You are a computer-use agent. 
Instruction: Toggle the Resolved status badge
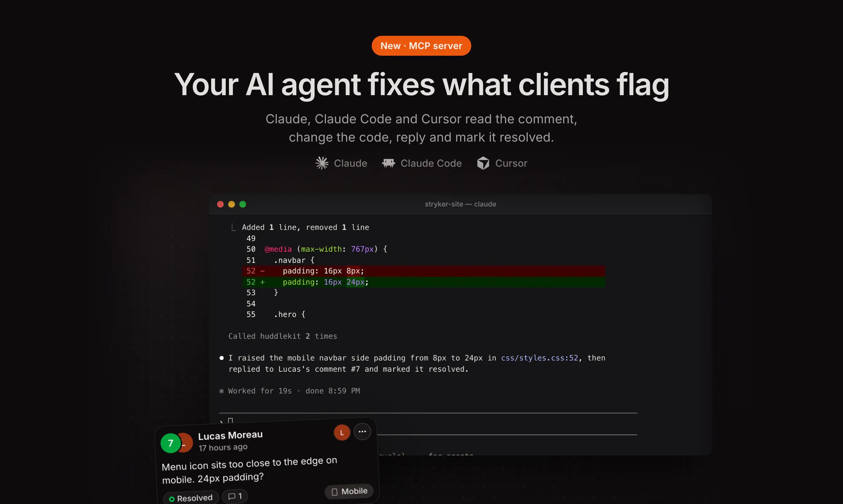click(x=191, y=498)
